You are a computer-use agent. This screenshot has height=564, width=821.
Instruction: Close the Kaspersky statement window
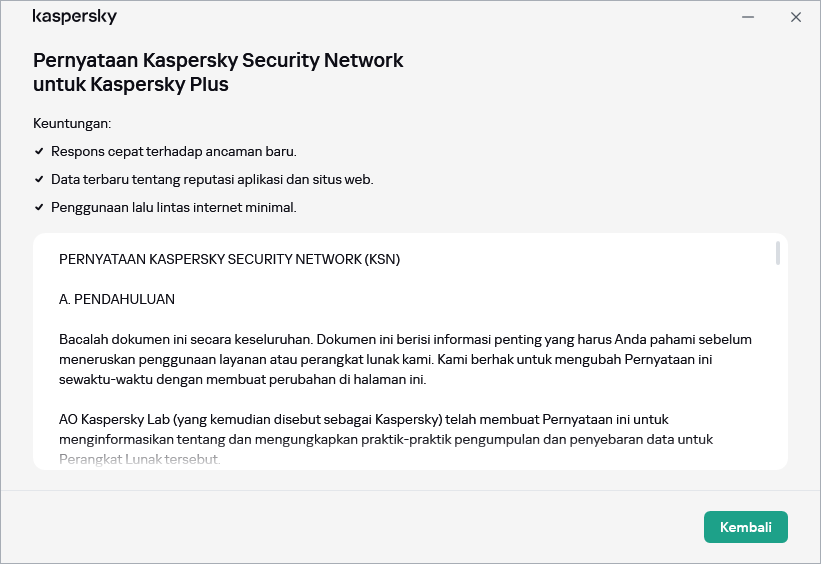click(x=796, y=17)
